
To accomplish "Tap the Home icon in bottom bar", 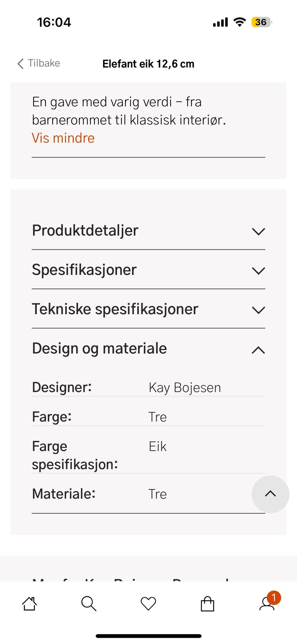I will tap(29, 604).
